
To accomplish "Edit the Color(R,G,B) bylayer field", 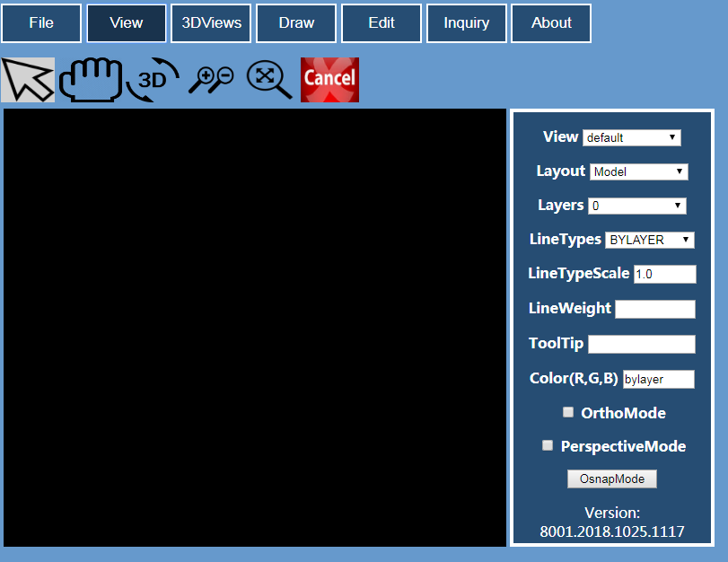I will pyautogui.click(x=658, y=379).
